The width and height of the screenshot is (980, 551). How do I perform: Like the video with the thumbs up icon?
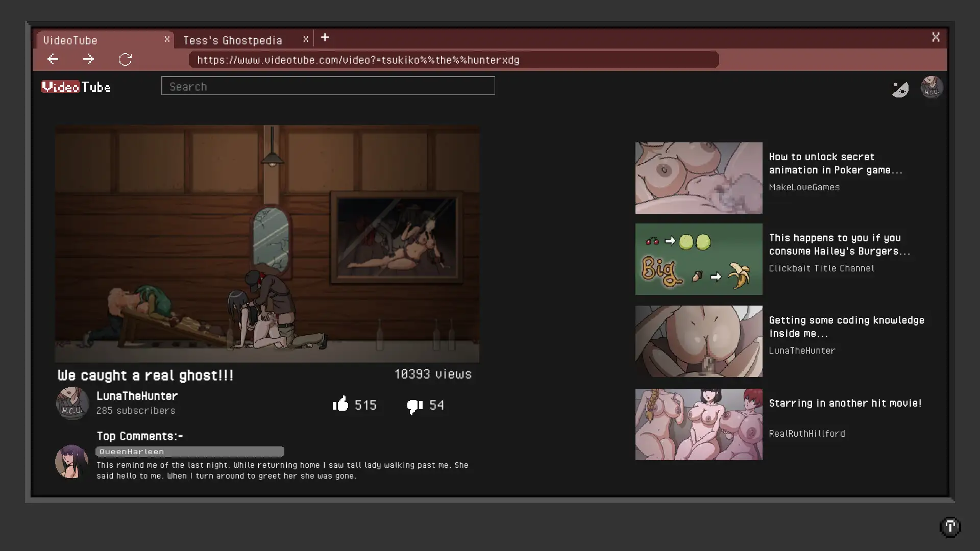tap(340, 404)
